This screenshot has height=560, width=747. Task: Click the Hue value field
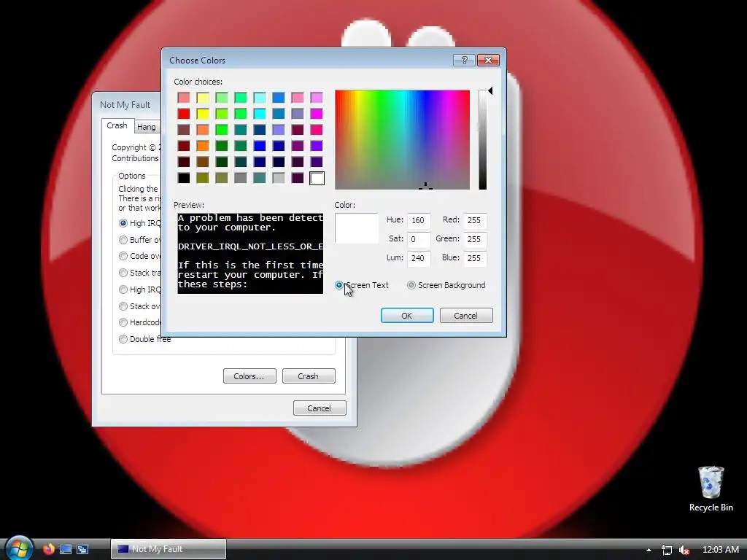(x=419, y=220)
